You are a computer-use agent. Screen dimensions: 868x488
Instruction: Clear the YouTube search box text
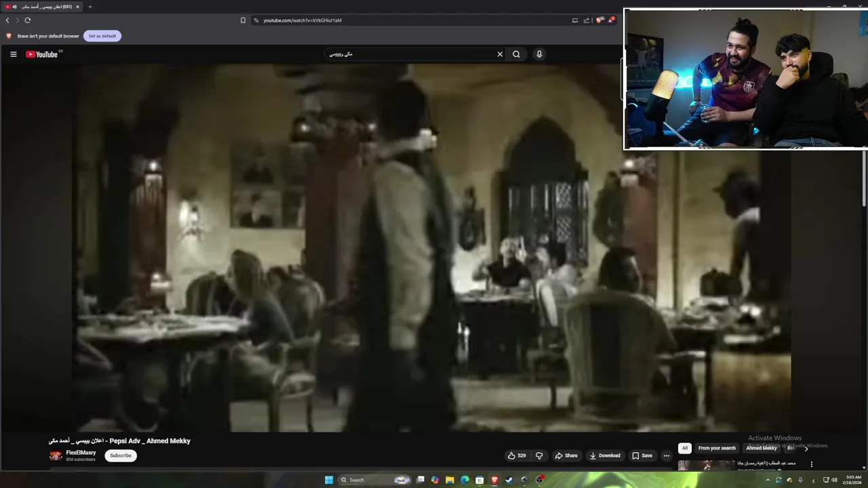500,54
